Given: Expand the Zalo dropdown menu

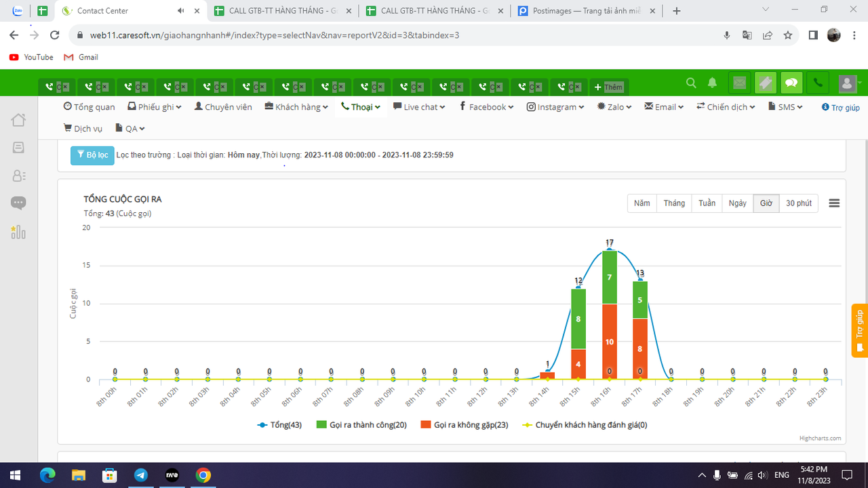Looking at the screenshot, I should coord(614,107).
